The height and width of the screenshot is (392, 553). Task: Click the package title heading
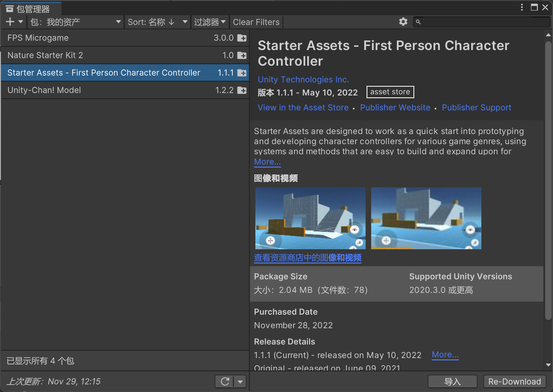(x=384, y=53)
